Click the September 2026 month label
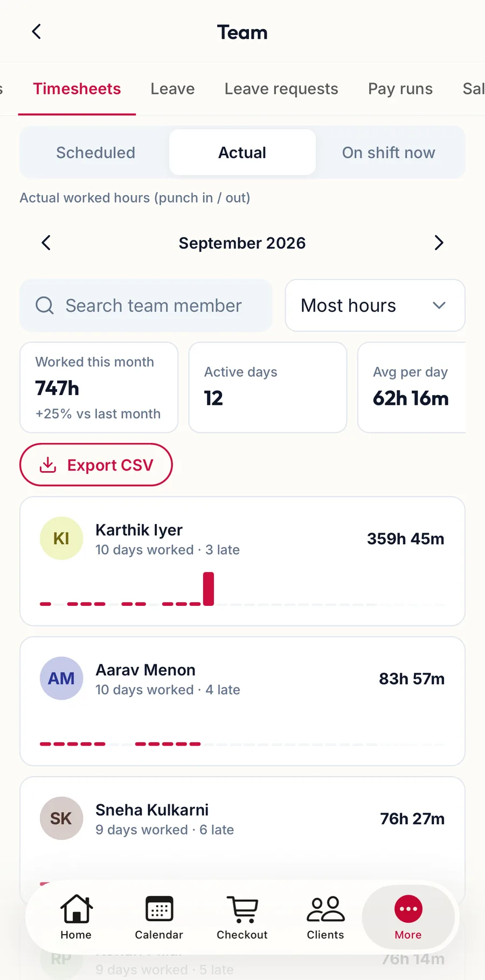Image resolution: width=485 pixels, height=980 pixels. tap(242, 243)
